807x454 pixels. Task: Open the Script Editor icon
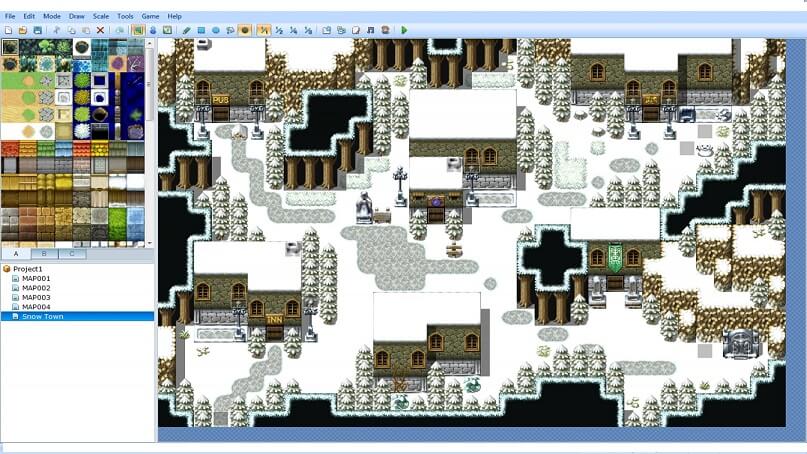pos(356,30)
